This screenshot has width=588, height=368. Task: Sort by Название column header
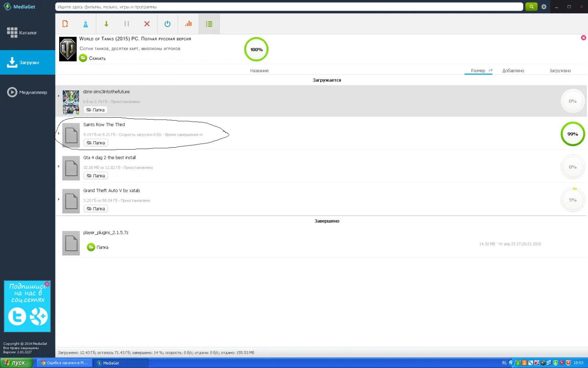pyautogui.click(x=259, y=71)
